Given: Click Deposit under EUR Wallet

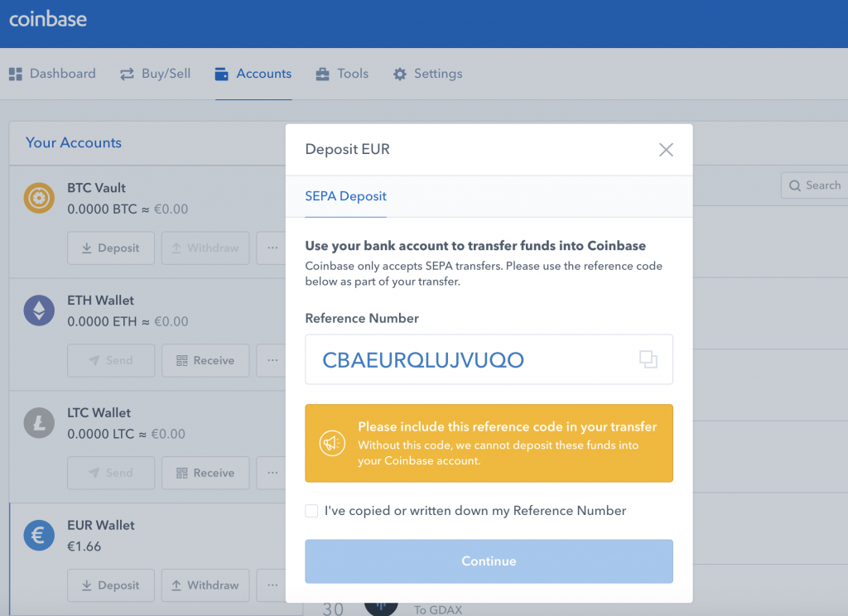Looking at the screenshot, I should click(111, 585).
